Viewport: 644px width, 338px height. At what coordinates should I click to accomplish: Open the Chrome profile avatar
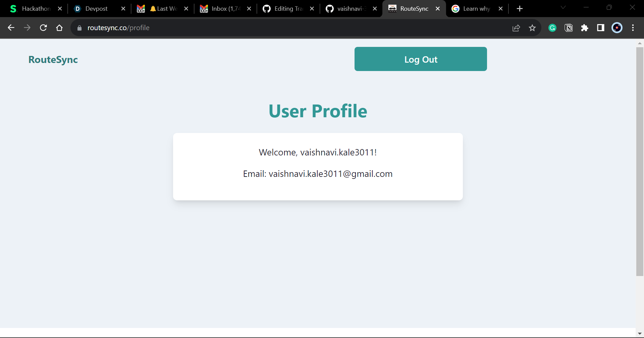[617, 28]
